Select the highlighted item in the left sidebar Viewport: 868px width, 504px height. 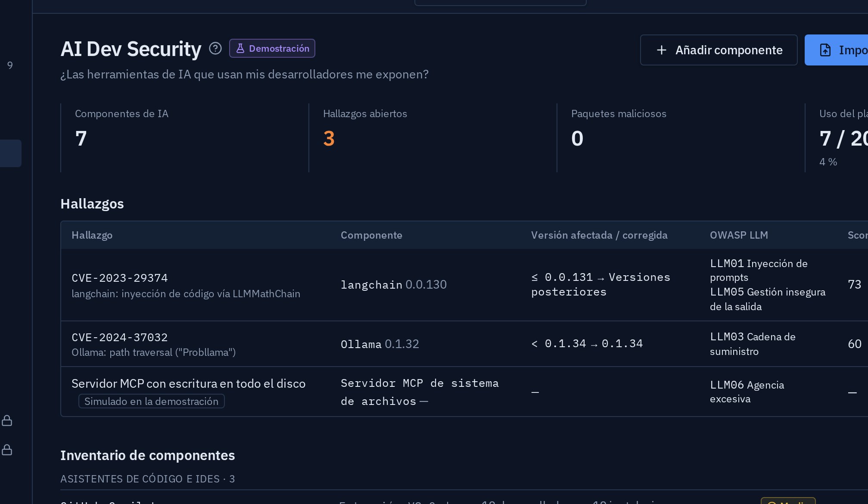click(x=10, y=153)
